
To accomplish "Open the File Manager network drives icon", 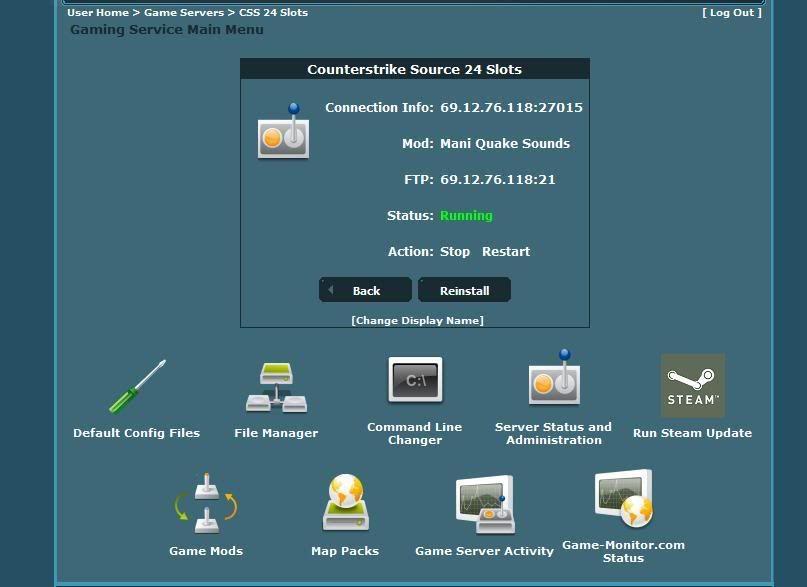I will tap(276, 387).
